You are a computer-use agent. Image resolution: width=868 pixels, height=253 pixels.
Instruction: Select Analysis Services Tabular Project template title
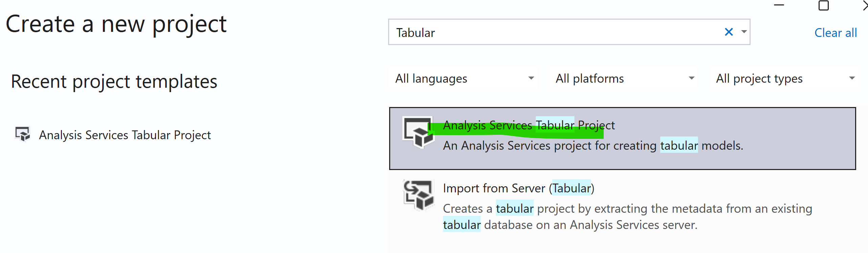pos(529,125)
